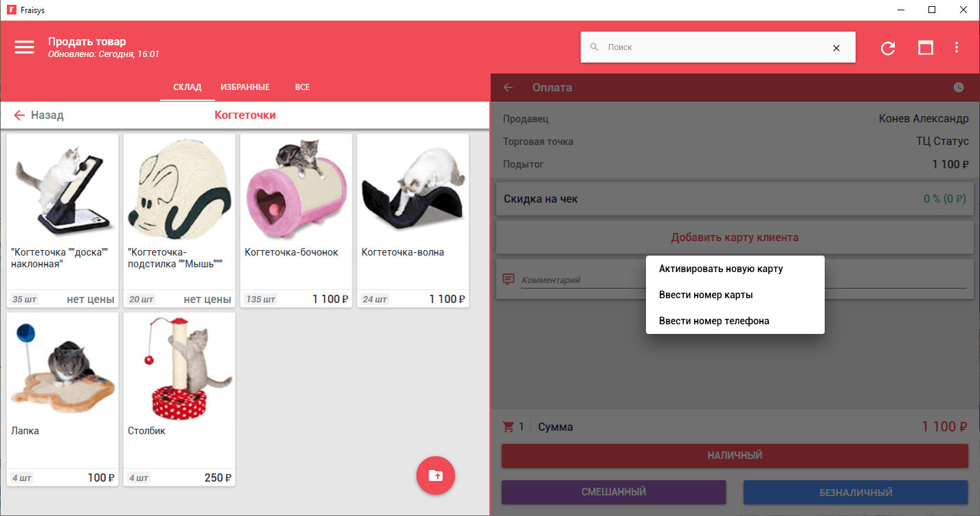Click the 35 шт stock label

tap(25, 300)
